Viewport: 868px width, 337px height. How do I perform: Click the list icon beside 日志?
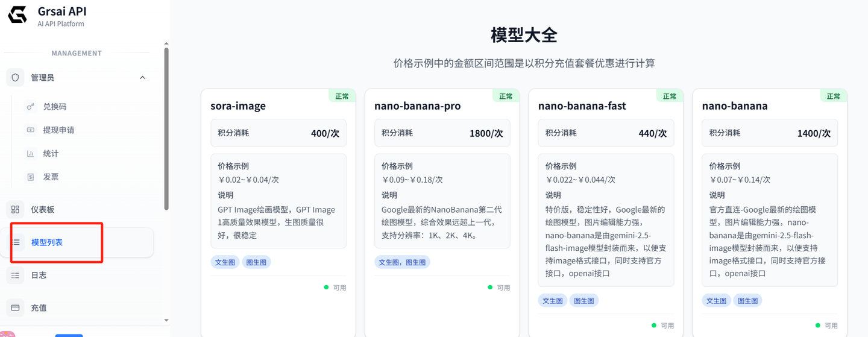16,276
